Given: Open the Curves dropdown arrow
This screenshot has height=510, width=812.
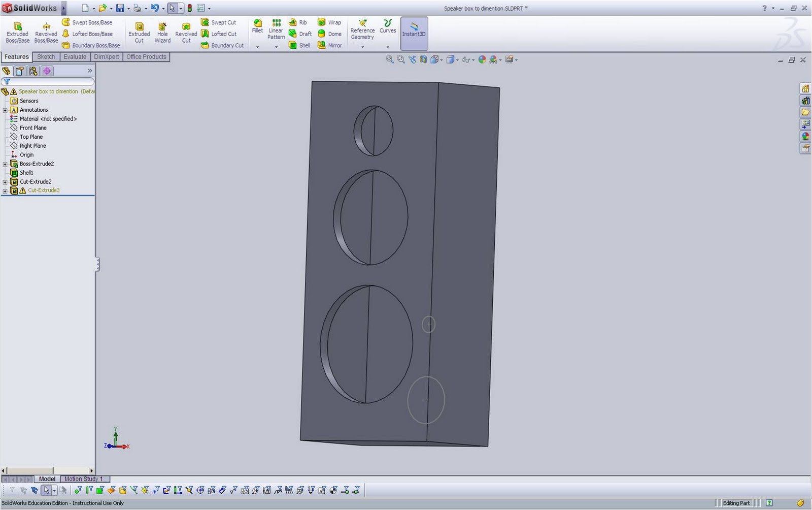Looking at the screenshot, I should click(x=388, y=47).
